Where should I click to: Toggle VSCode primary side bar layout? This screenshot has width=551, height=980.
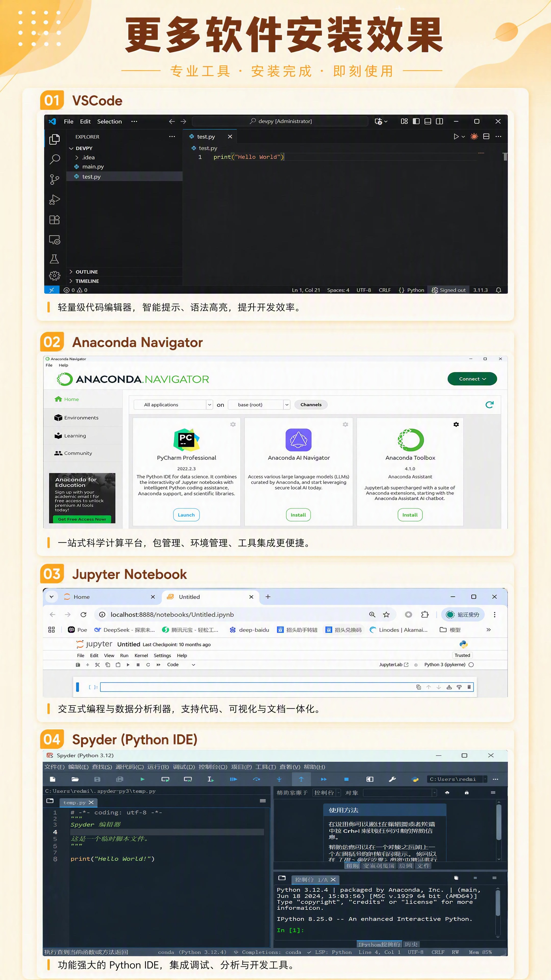coord(416,121)
